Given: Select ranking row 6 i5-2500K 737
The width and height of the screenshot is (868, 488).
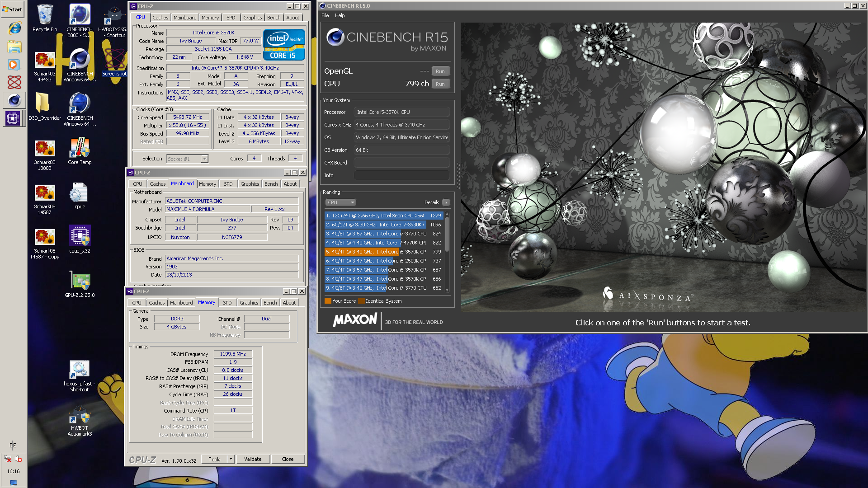Looking at the screenshot, I should [384, 261].
